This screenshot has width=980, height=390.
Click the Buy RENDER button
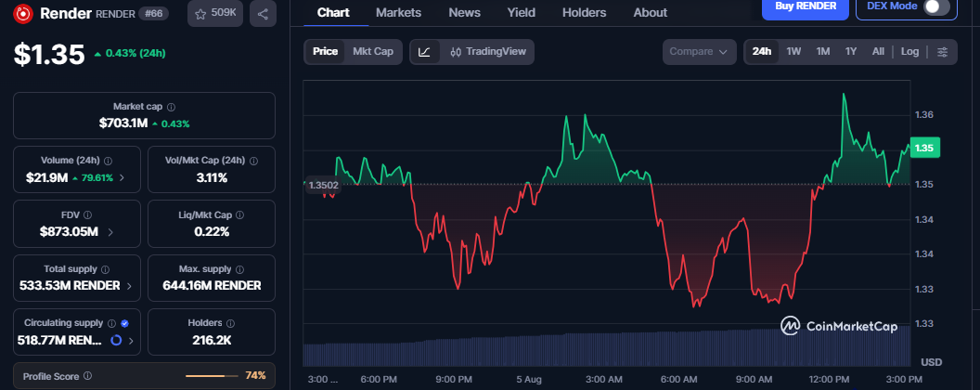coord(805,7)
